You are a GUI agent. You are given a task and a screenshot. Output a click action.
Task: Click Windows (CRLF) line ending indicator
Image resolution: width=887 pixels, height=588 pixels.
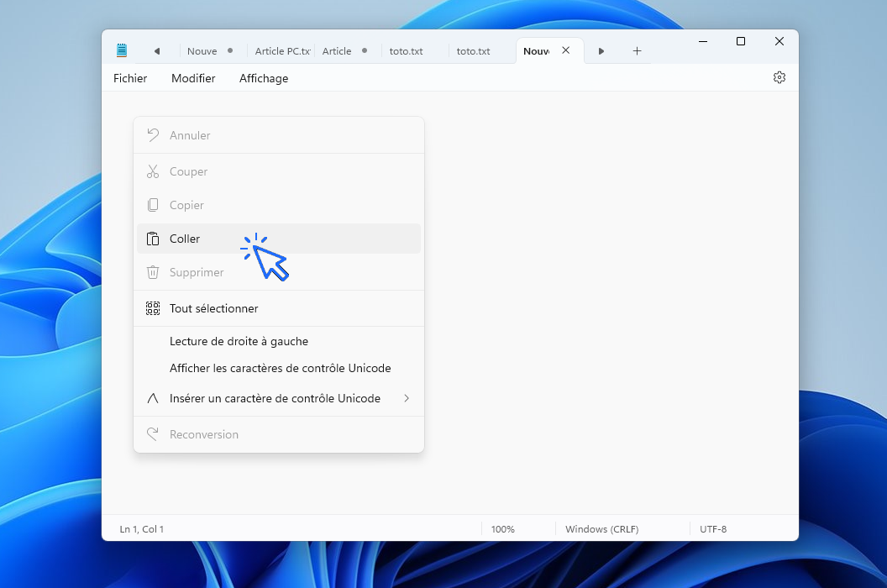click(x=602, y=529)
